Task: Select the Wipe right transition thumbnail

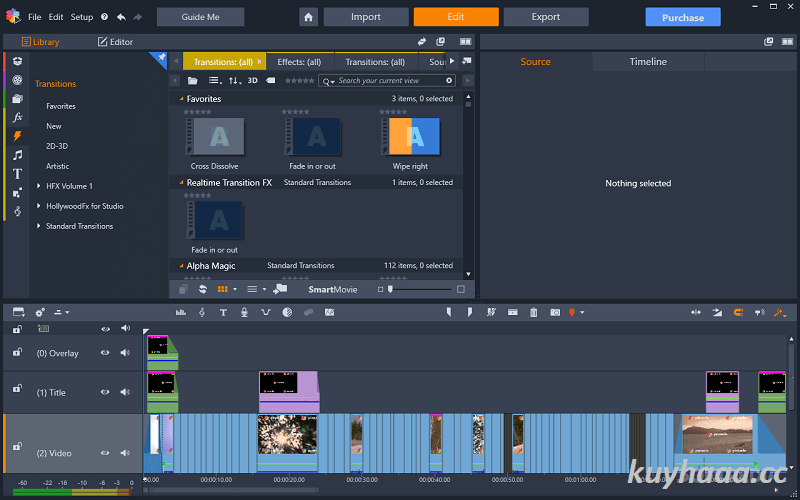Action: [x=410, y=136]
